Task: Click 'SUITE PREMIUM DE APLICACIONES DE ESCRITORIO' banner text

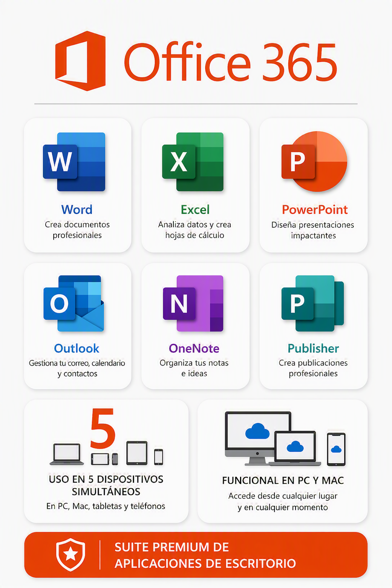Action: pyautogui.click(x=205, y=555)
